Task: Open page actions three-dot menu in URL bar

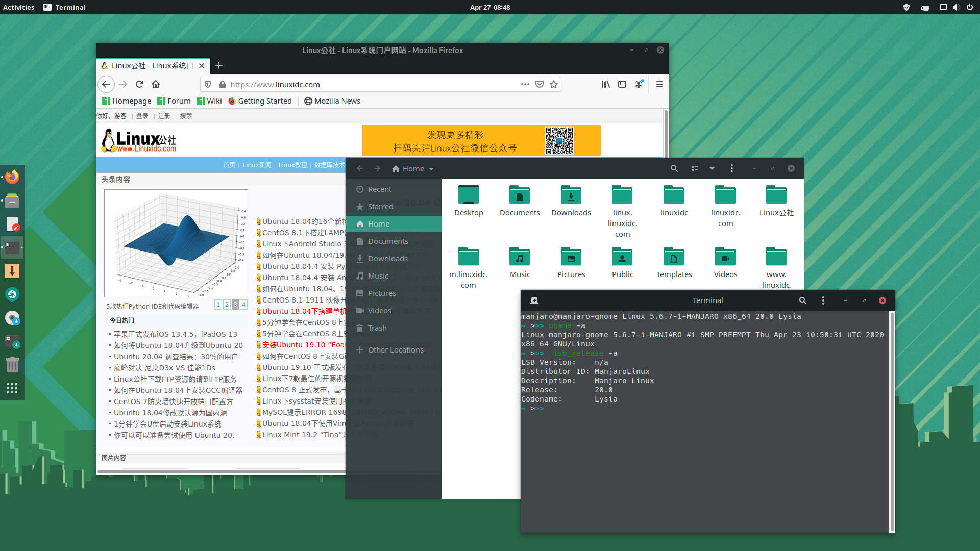Action: pos(525,84)
